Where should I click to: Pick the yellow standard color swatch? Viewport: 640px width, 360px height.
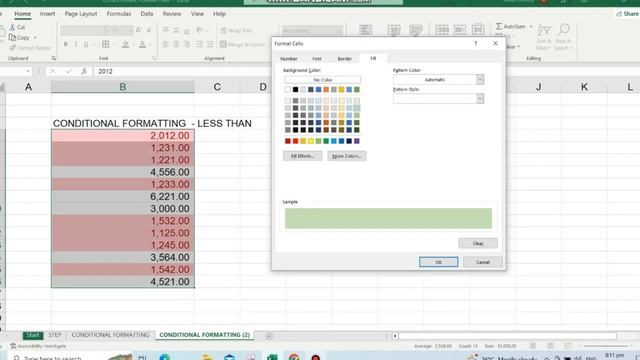311,141
